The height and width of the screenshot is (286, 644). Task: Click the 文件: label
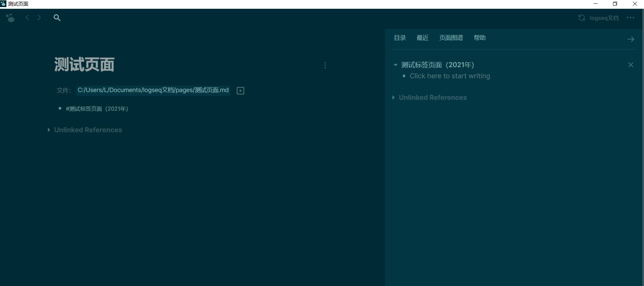pyautogui.click(x=64, y=90)
